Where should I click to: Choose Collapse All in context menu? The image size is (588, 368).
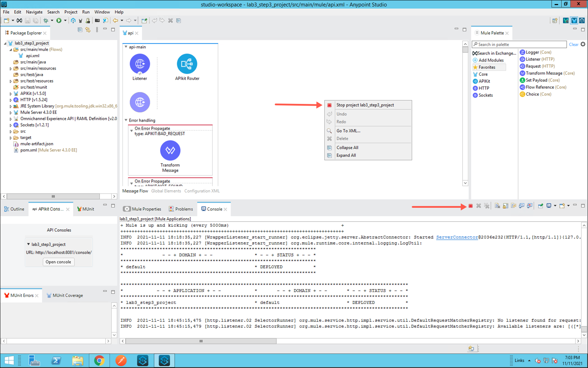(x=368, y=148)
